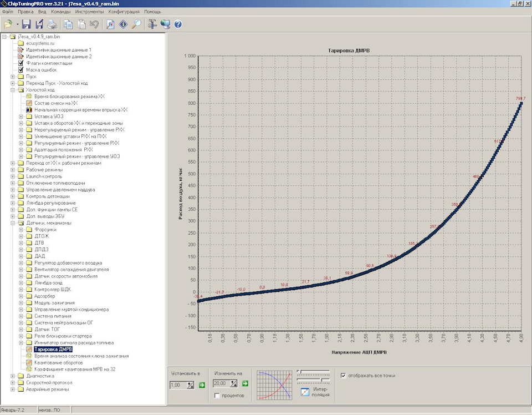Enable the 'процентов' checkbox
The width and height of the screenshot is (532, 415).
tap(217, 396)
